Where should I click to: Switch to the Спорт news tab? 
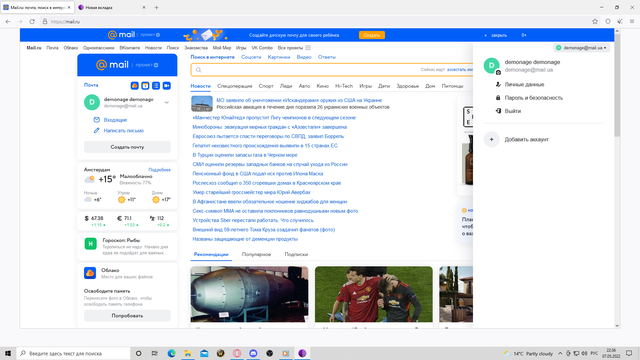[266, 86]
